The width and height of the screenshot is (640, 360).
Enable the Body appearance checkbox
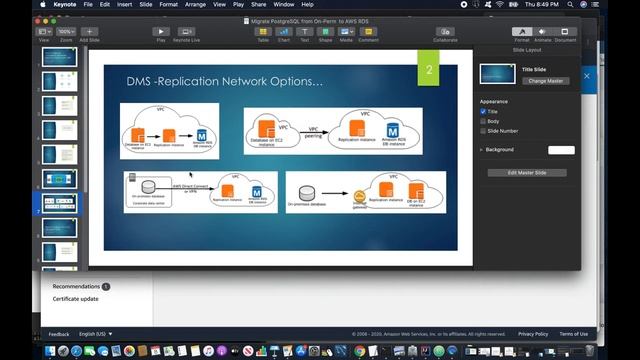[483, 121]
